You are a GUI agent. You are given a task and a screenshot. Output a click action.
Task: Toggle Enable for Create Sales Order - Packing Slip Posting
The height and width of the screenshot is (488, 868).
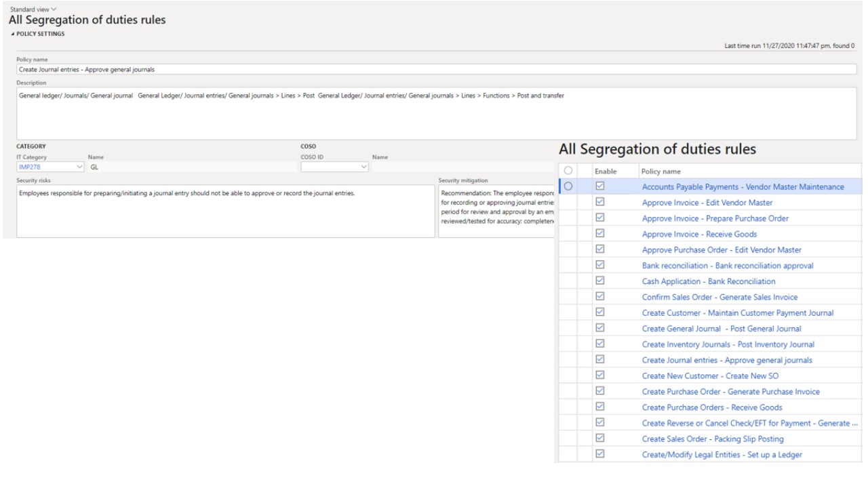(599, 439)
